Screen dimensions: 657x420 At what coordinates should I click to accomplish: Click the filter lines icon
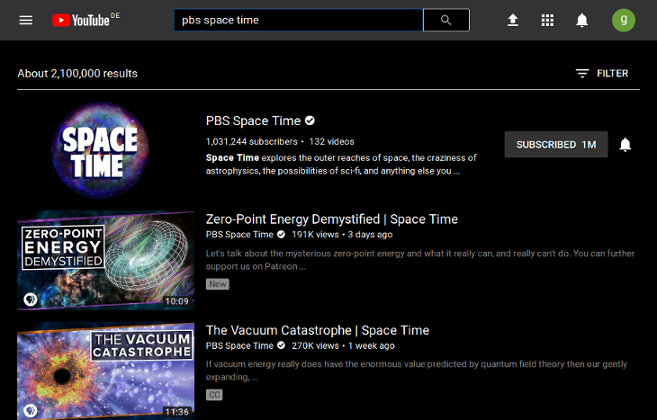(582, 73)
